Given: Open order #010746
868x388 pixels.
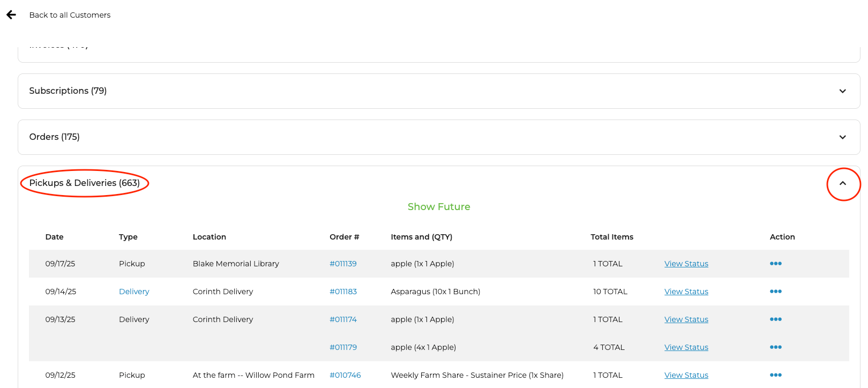Looking at the screenshot, I should (x=345, y=375).
